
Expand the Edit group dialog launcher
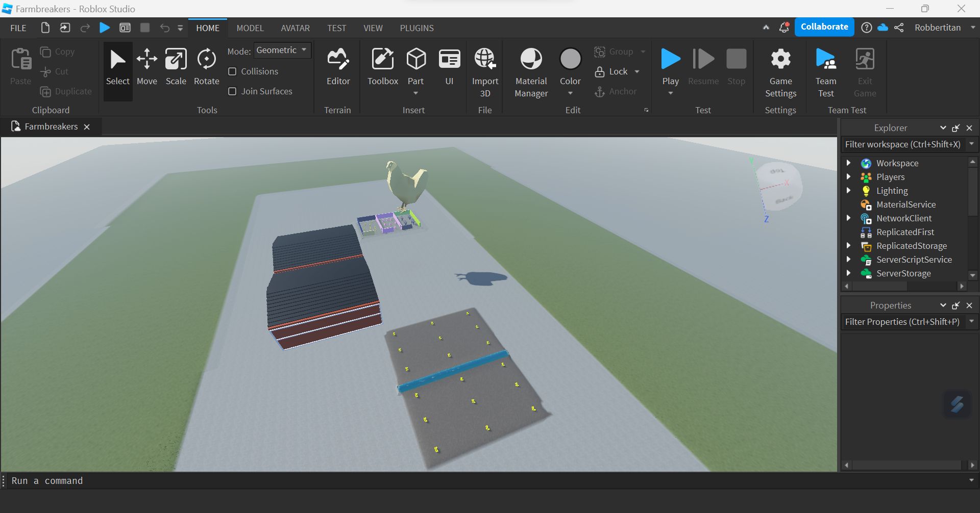(646, 110)
